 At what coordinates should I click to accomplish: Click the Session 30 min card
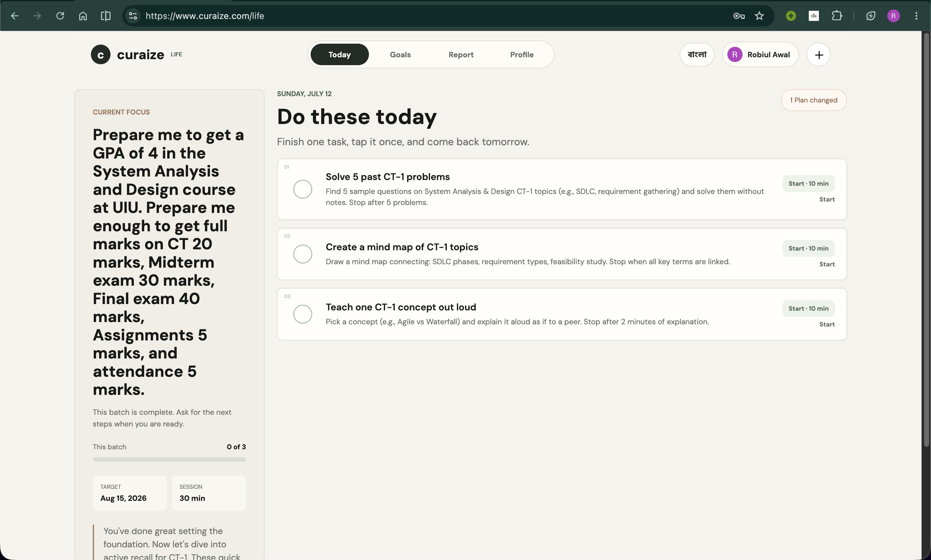point(209,493)
